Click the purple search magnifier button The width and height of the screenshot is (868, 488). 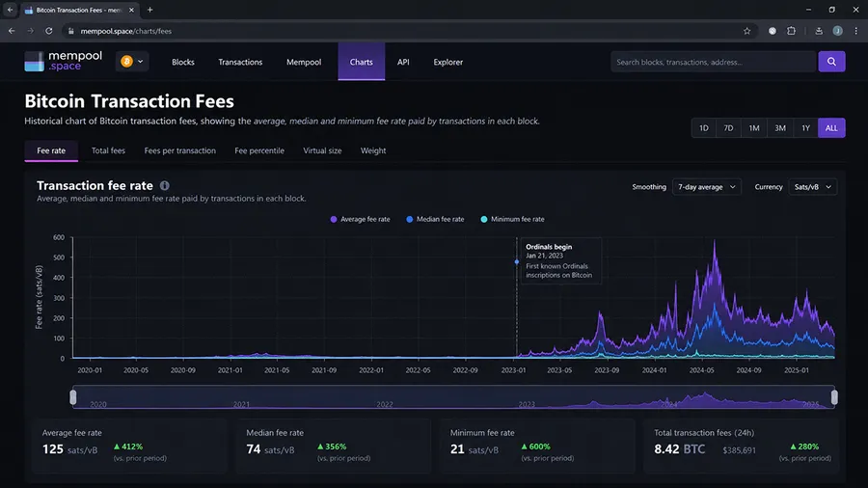(x=831, y=62)
